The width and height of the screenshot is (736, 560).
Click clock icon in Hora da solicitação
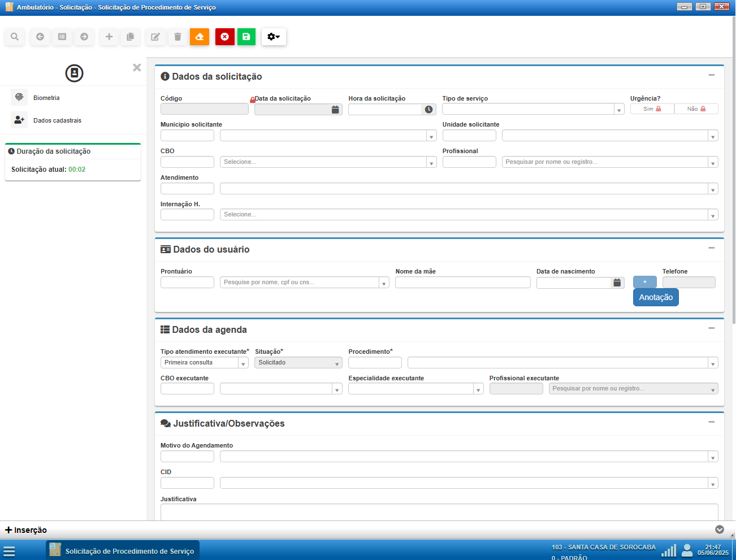coord(429,110)
